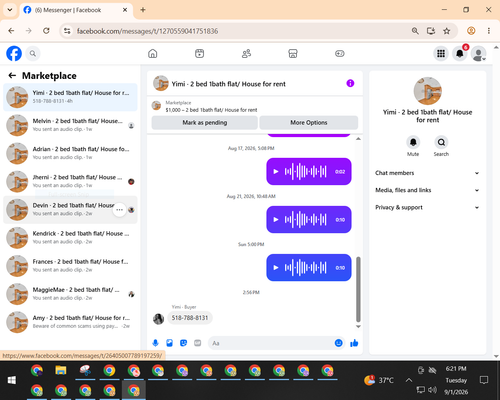Image resolution: width=500 pixels, height=400 pixels.
Task: Play the Sunday 5:00 PM audio clip
Action: (x=276, y=267)
